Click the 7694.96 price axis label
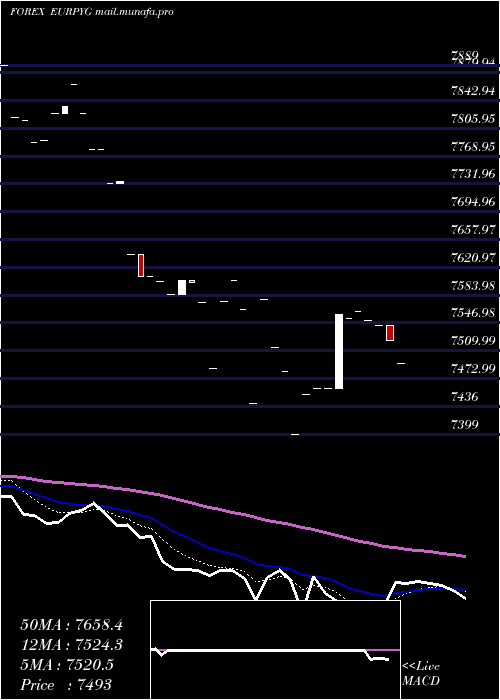Screen dimensions: 500x700 coord(474,202)
